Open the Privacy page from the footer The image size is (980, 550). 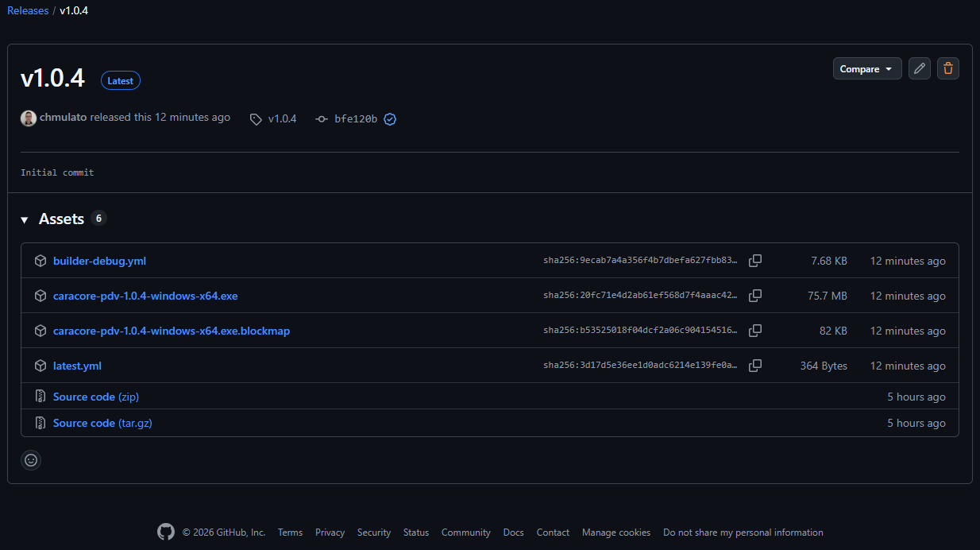point(330,532)
